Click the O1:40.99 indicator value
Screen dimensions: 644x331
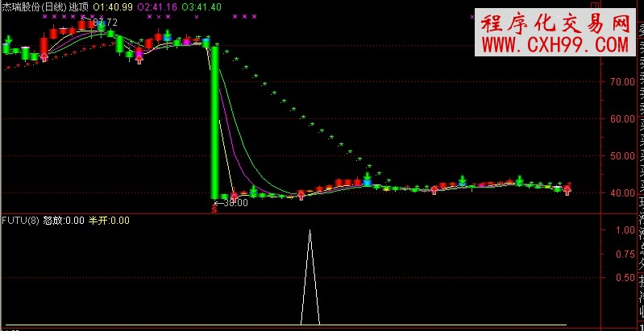pos(113,6)
